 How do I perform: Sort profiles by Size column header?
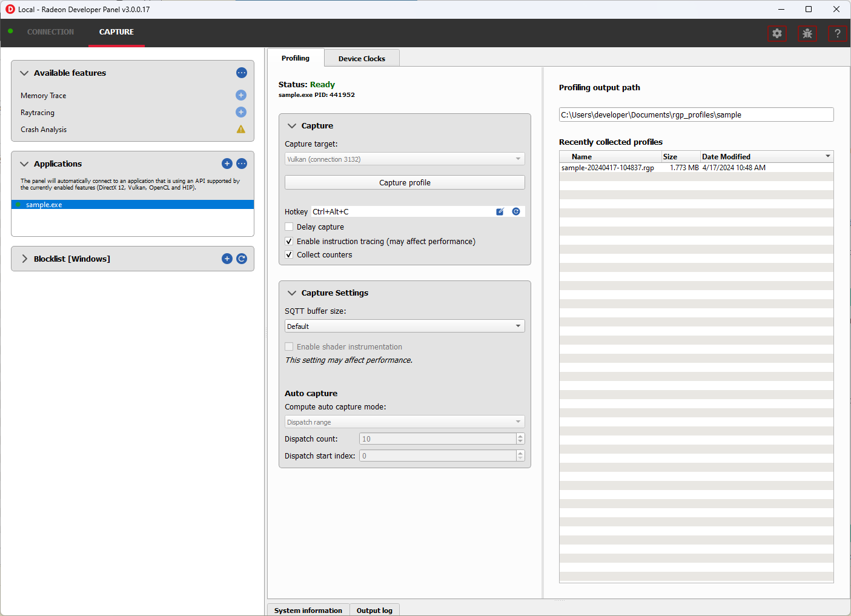(681, 156)
